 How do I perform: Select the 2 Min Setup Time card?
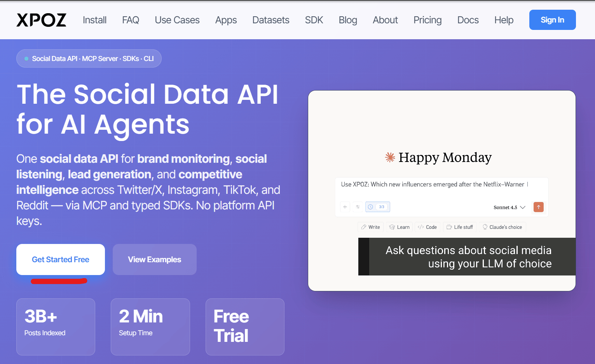[150, 327]
